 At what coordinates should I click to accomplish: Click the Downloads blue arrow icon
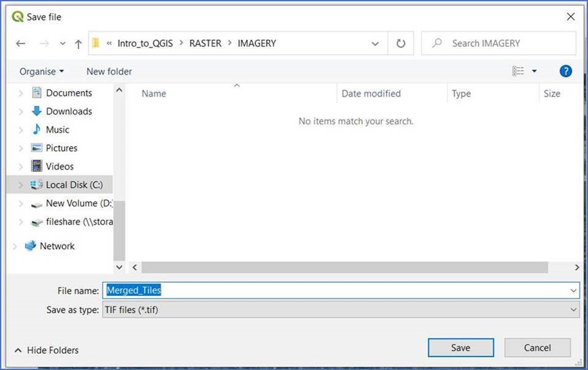pyautogui.click(x=36, y=111)
